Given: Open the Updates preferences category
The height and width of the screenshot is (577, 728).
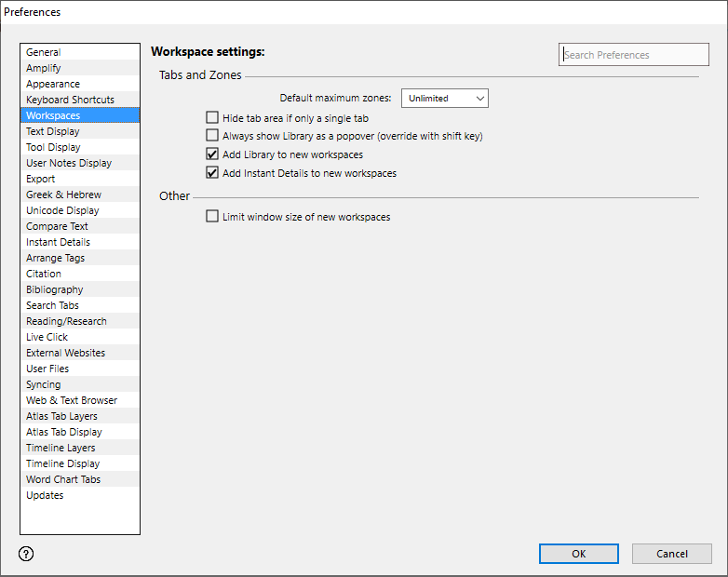Looking at the screenshot, I should coord(45,495).
